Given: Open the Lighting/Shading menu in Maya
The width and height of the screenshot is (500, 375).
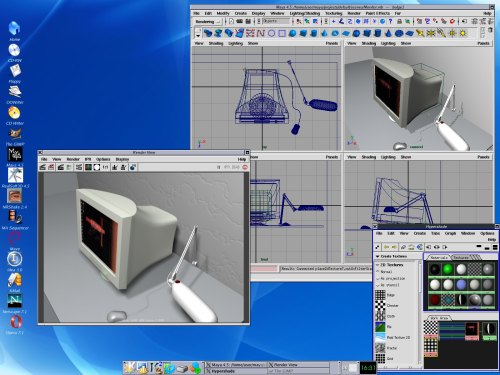Looking at the screenshot, I should point(305,13).
